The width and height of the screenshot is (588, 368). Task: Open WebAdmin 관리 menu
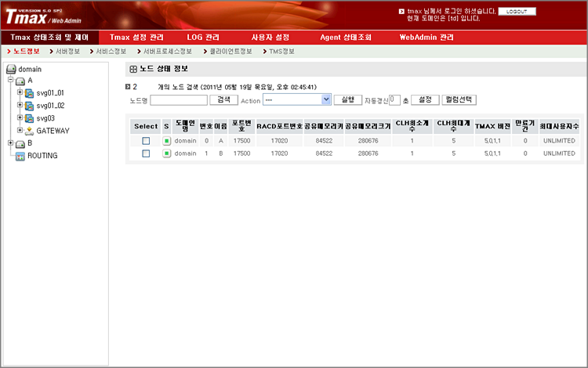click(x=426, y=38)
